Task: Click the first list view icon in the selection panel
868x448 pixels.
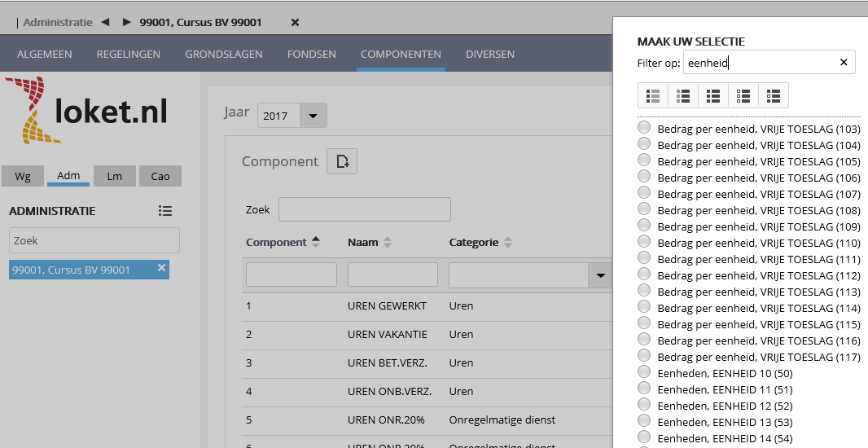Action: point(653,95)
